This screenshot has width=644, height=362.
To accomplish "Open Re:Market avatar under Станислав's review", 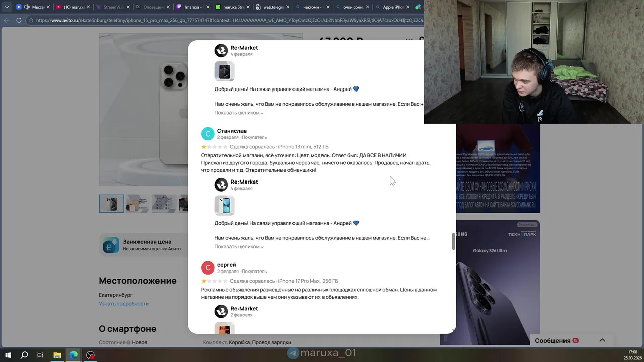I will [221, 185].
